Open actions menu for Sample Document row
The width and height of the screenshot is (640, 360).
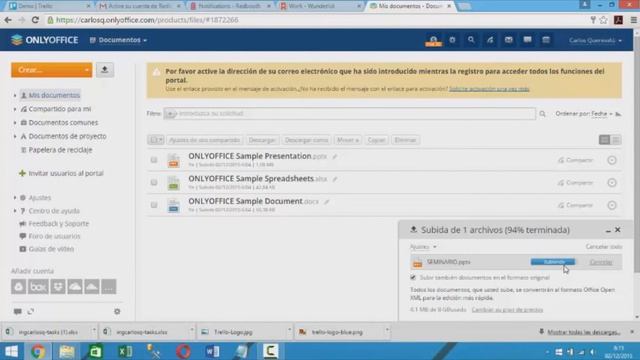tap(612, 205)
